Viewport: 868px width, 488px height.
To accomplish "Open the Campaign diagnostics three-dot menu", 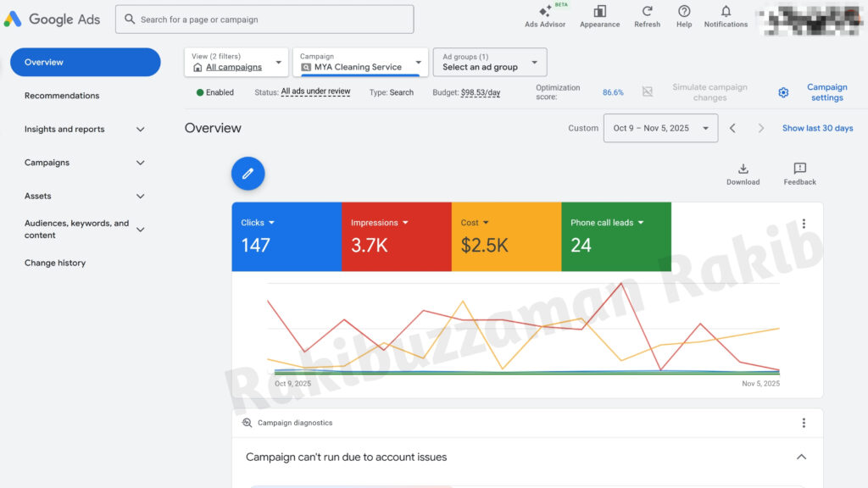I will (x=802, y=422).
